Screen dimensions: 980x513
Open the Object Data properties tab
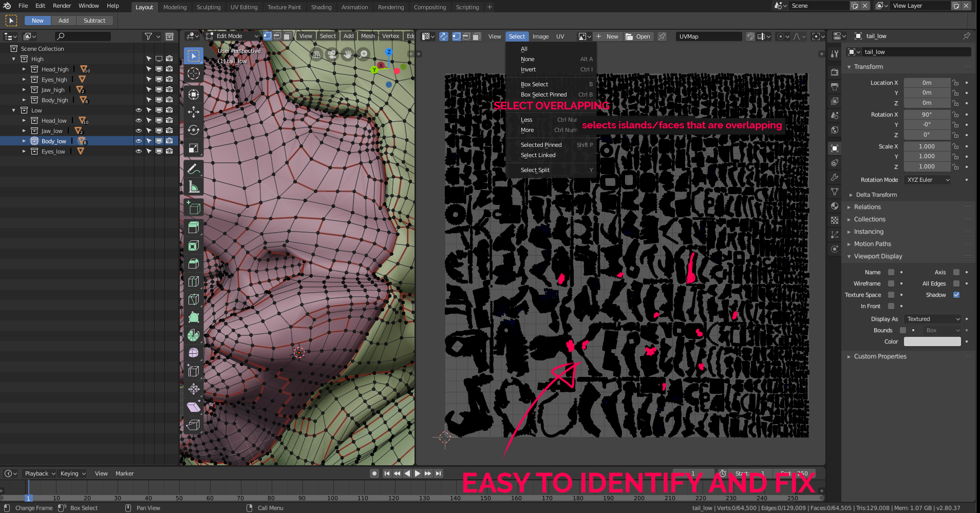pyautogui.click(x=835, y=192)
